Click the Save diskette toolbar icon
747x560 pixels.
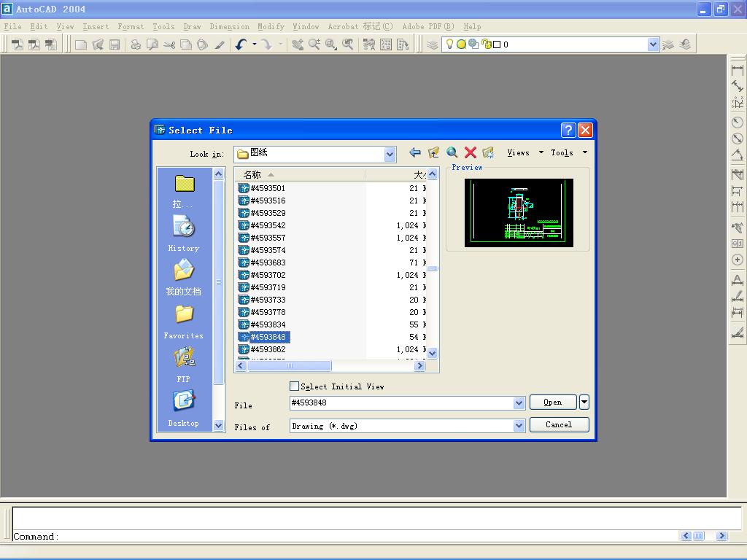[x=115, y=44]
